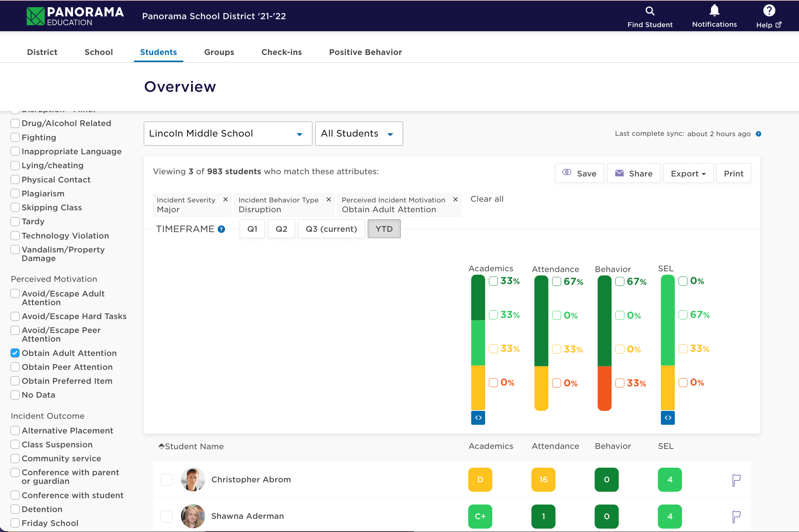This screenshot has height=532, width=799.
Task: Remove the Incident Severity Major filter
Action: [225, 199]
